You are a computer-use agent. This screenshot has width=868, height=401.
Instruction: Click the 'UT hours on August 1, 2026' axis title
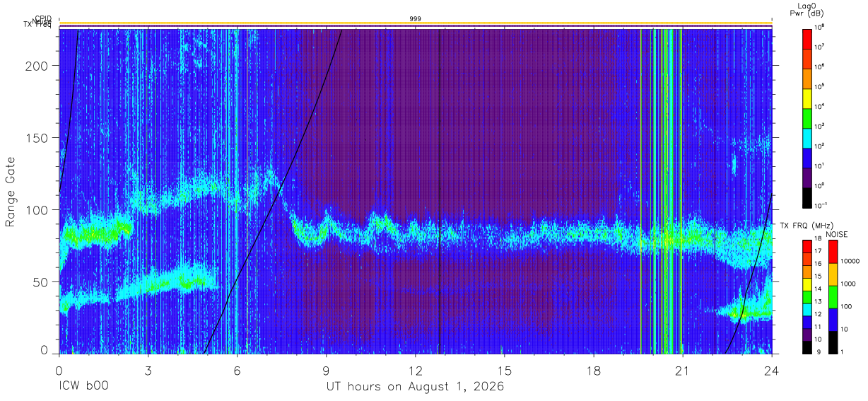tap(415, 387)
